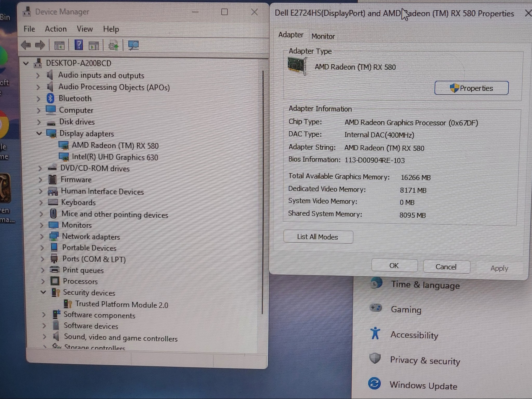Click the Software components icon

click(x=56, y=314)
